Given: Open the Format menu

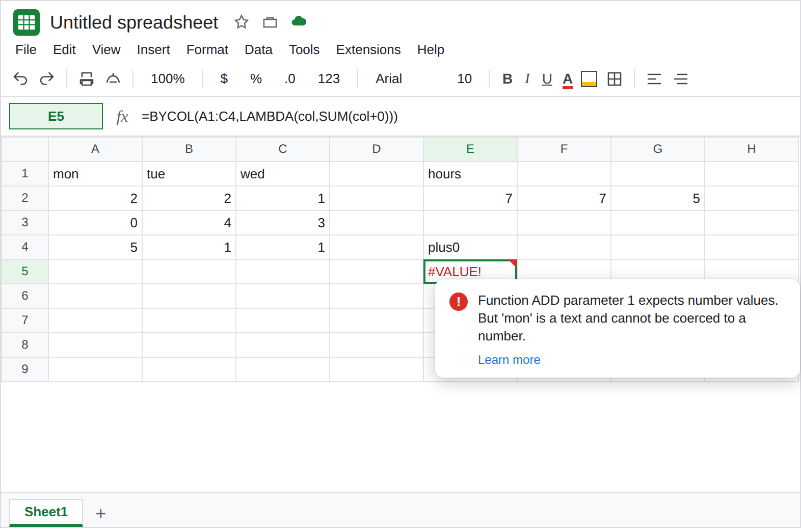Looking at the screenshot, I should tap(207, 49).
